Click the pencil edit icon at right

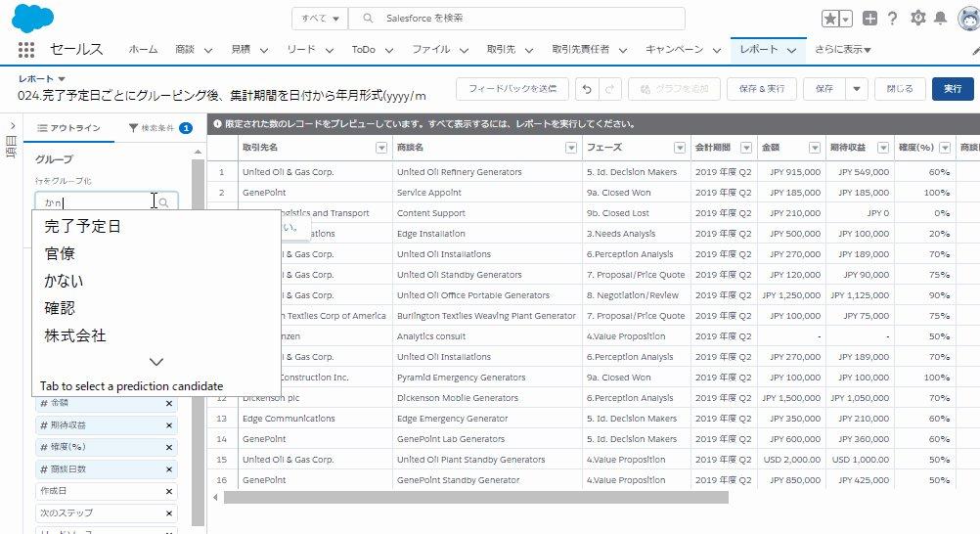(976, 51)
